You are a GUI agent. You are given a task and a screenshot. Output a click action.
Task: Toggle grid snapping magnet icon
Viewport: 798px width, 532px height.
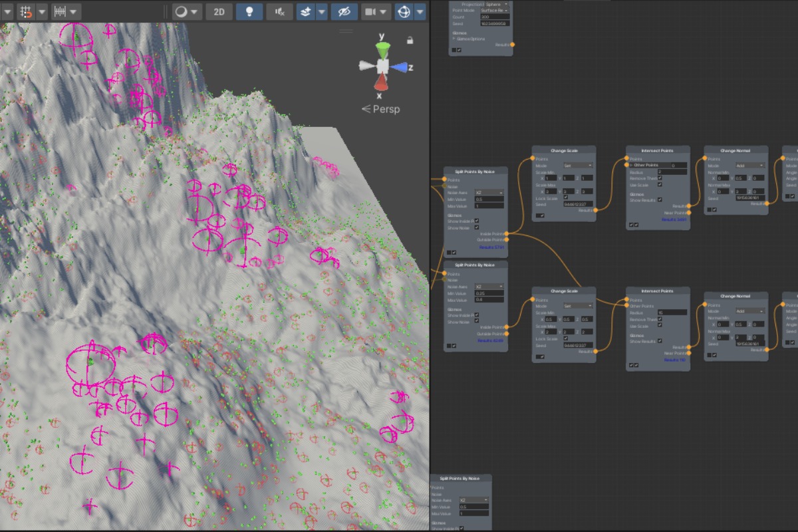[26, 12]
